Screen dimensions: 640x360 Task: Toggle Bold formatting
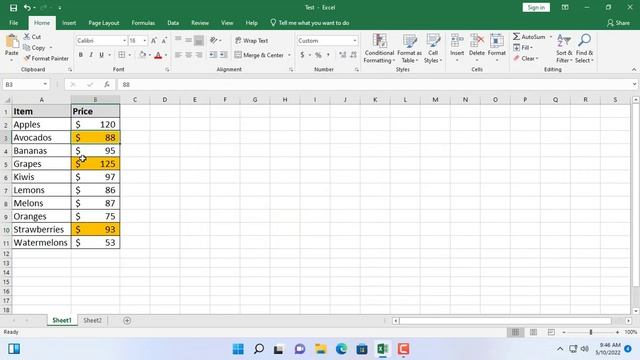coord(80,55)
